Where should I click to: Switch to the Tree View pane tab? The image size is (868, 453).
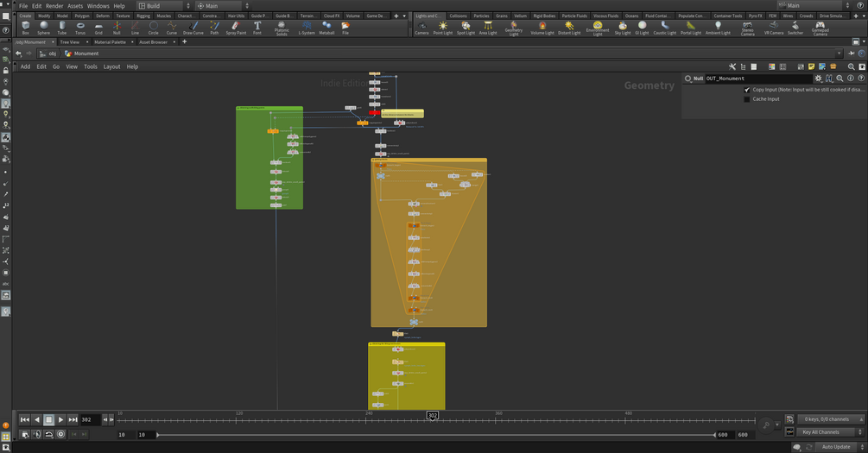click(x=70, y=42)
